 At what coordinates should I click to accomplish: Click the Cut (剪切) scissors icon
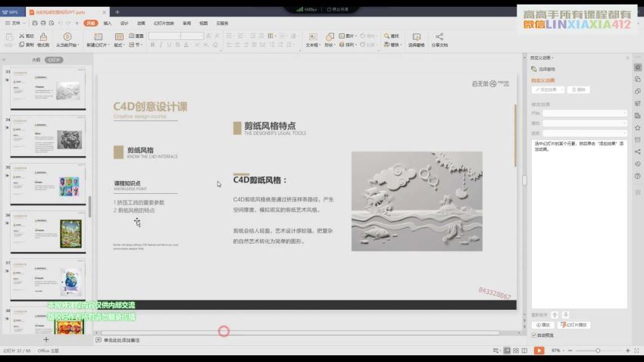22,36
